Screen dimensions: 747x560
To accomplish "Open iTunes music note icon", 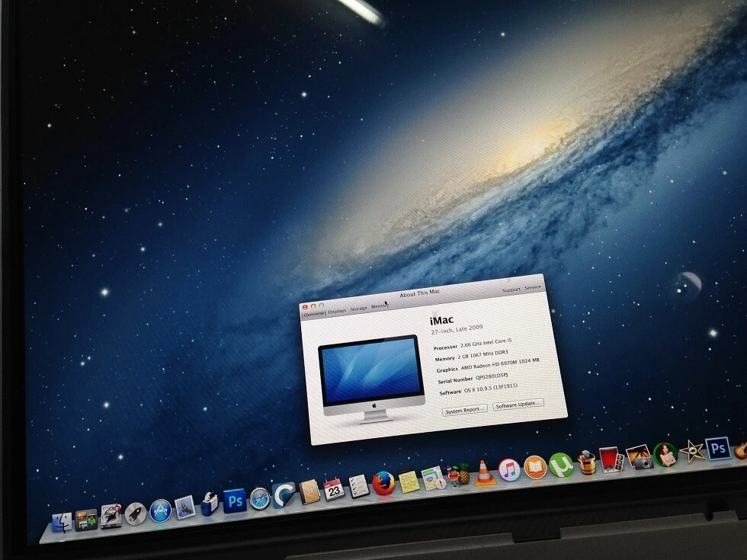I will [x=509, y=470].
